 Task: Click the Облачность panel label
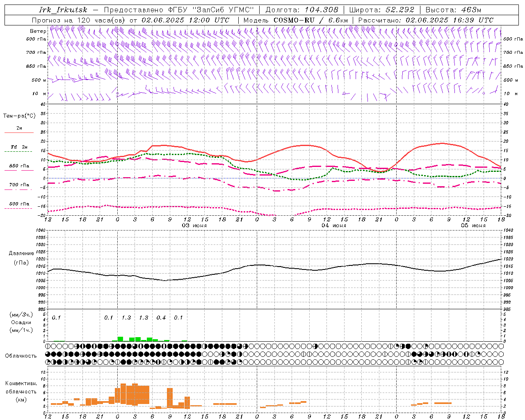tap(21, 356)
